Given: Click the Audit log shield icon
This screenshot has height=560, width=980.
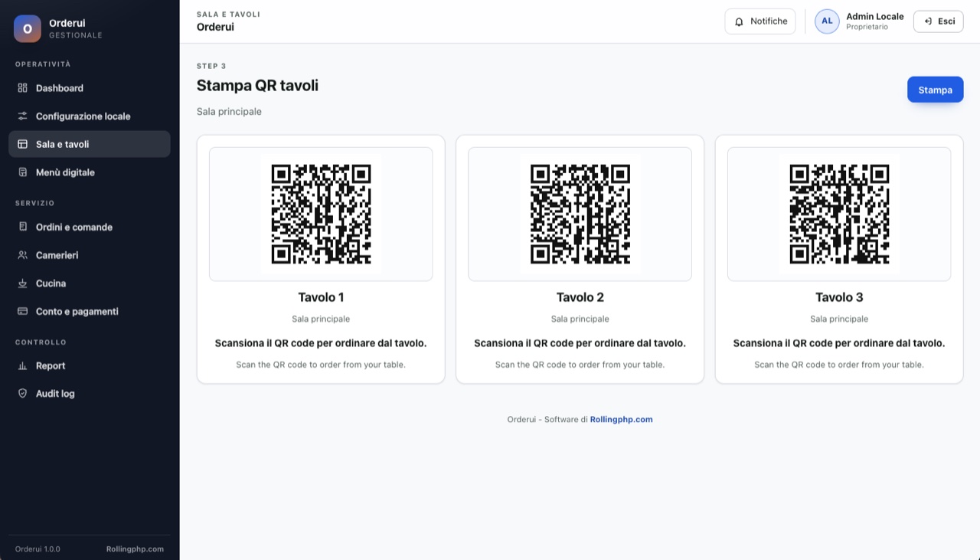Looking at the screenshot, I should tap(22, 394).
